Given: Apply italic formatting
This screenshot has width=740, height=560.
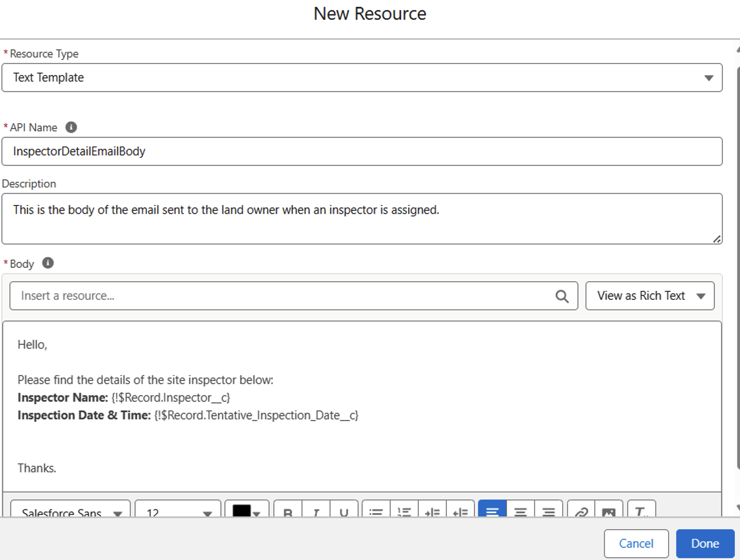Looking at the screenshot, I should click(x=316, y=513).
